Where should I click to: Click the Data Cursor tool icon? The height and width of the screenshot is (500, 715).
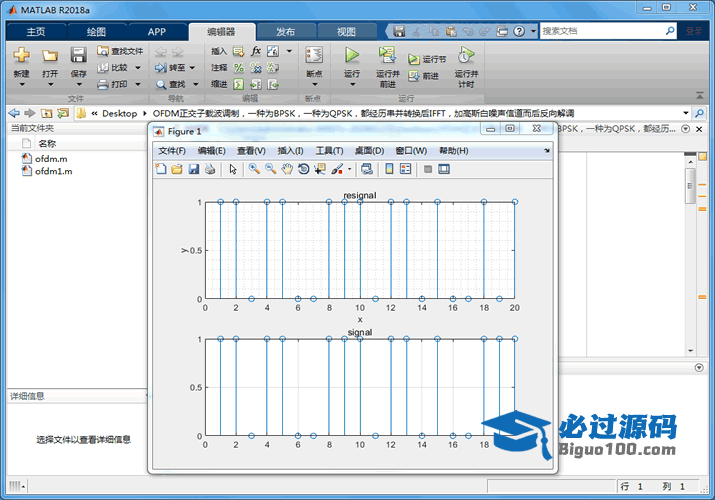click(x=320, y=169)
